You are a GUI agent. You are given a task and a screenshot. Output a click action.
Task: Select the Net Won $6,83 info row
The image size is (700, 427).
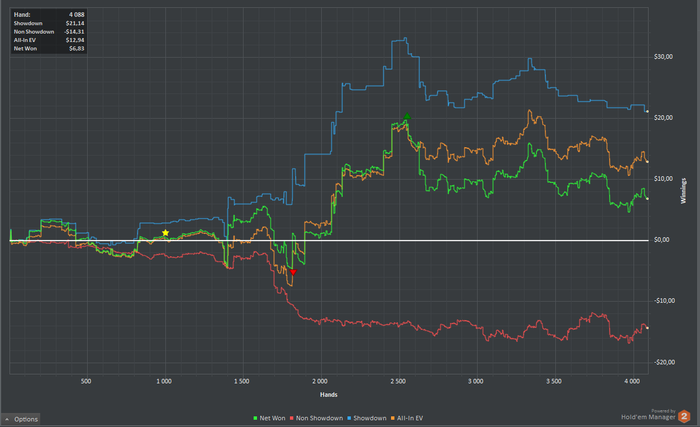coord(49,49)
